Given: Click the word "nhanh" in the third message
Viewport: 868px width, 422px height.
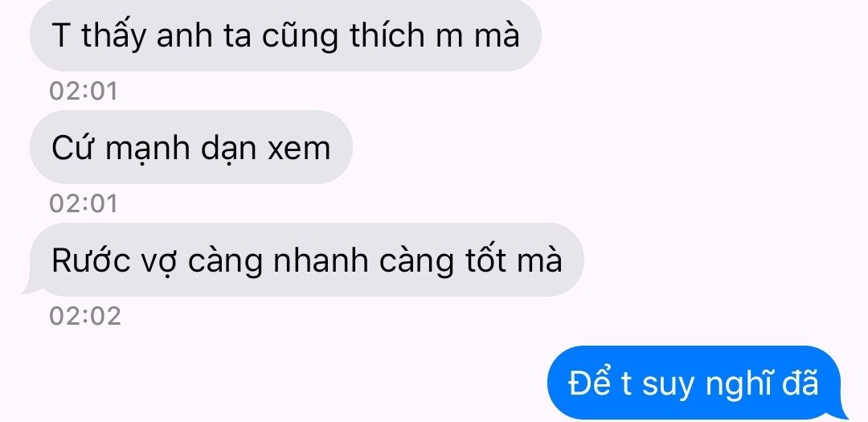Looking at the screenshot, I should tap(321, 260).
